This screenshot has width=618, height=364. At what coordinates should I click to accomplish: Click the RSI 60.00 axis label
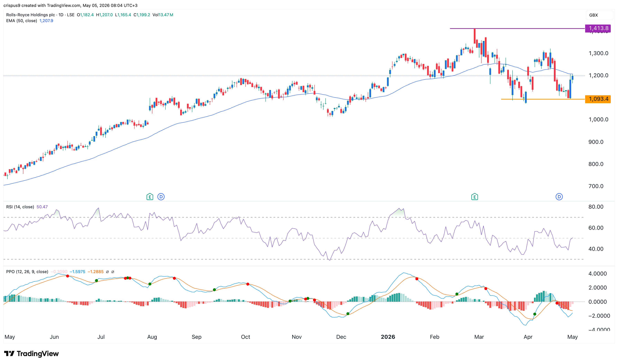click(x=596, y=228)
